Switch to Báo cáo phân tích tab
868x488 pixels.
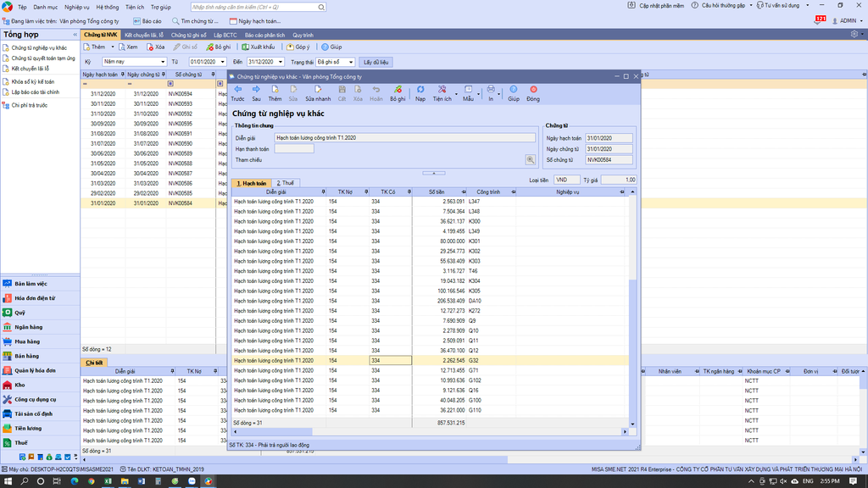[264, 35]
